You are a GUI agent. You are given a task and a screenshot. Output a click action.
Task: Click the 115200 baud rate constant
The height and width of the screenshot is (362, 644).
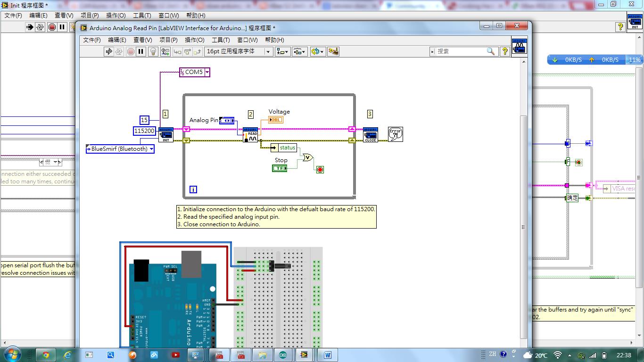(x=145, y=131)
